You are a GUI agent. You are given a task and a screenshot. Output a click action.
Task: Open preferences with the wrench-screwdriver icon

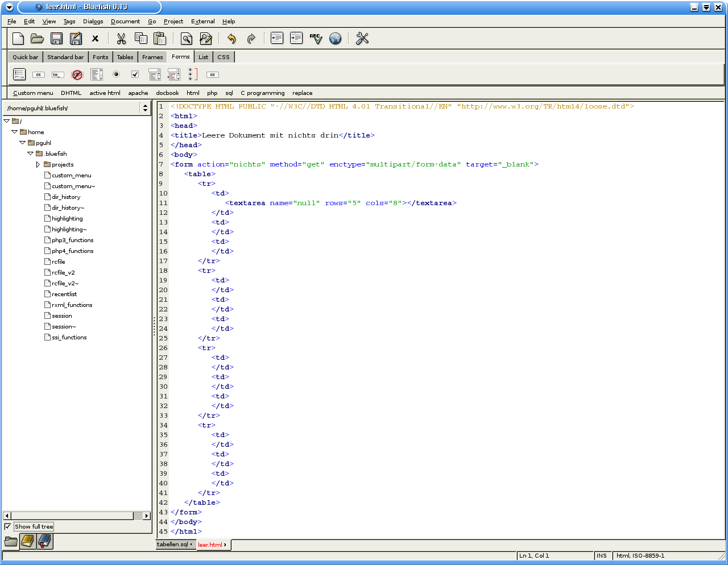pos(362,39)
